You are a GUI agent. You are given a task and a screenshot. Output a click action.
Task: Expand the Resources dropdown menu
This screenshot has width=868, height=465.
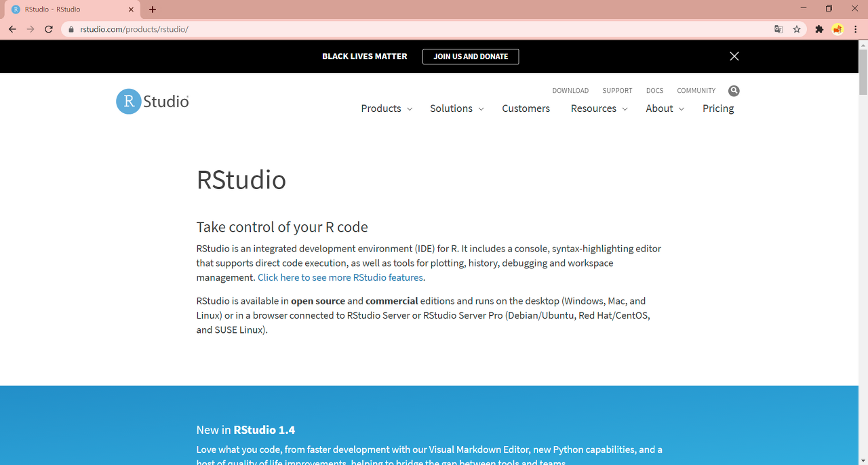click(599, 108)
